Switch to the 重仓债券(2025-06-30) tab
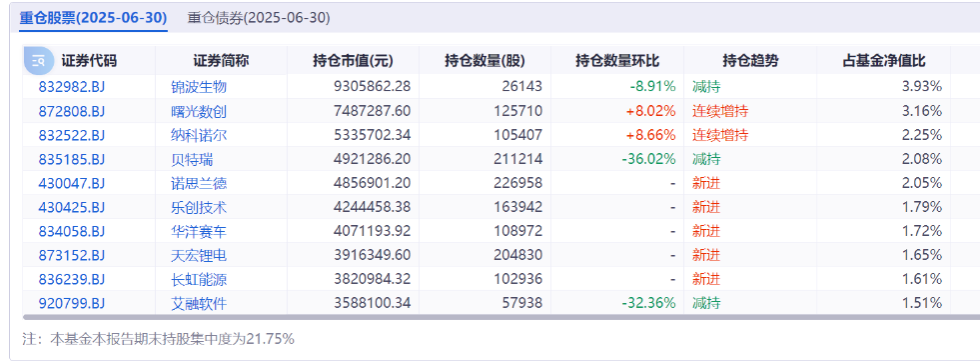The height and width of the screenshot is (363, 980). pyautogui.click(x=259, y=18)
